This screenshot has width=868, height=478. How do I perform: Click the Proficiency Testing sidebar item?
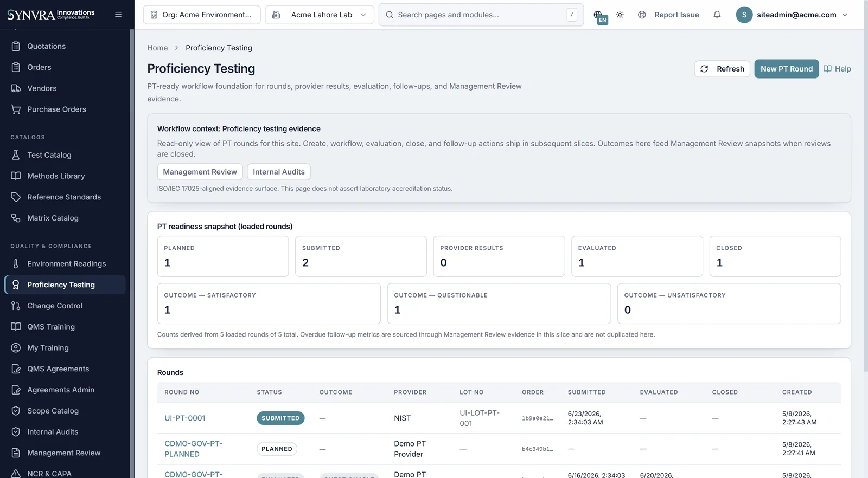[x=65, y=285]
